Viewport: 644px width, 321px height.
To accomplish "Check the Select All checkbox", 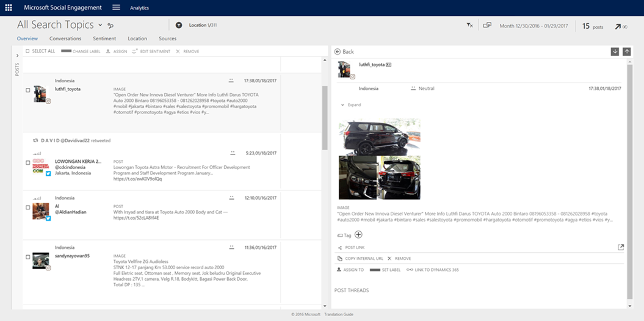I will [27, 51].
